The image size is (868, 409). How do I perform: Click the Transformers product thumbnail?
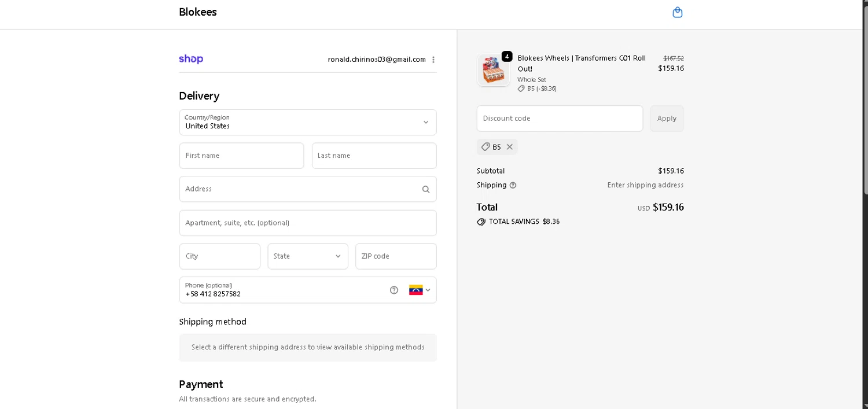click(x=494, y=71)
